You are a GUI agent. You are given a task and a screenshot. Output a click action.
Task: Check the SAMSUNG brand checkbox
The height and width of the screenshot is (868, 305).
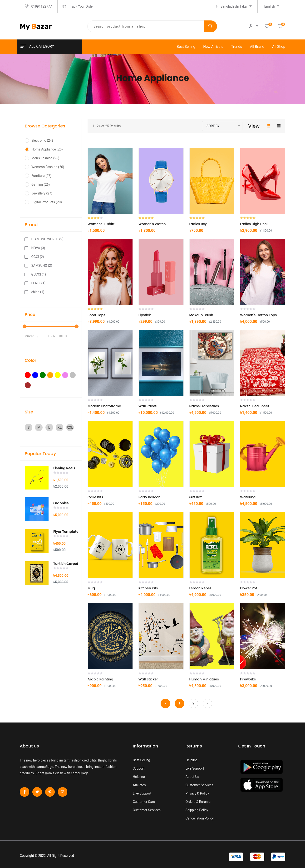(x=26, y=266)
